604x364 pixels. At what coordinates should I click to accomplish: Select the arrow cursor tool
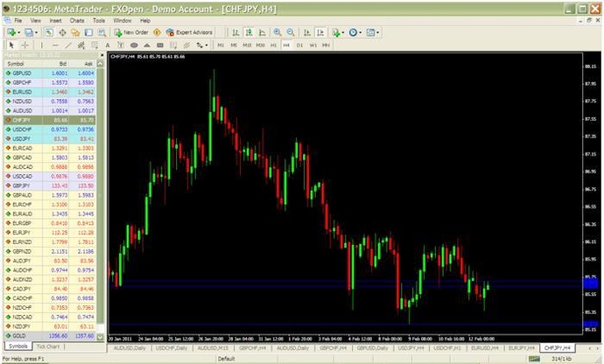(x=11, y=45)
